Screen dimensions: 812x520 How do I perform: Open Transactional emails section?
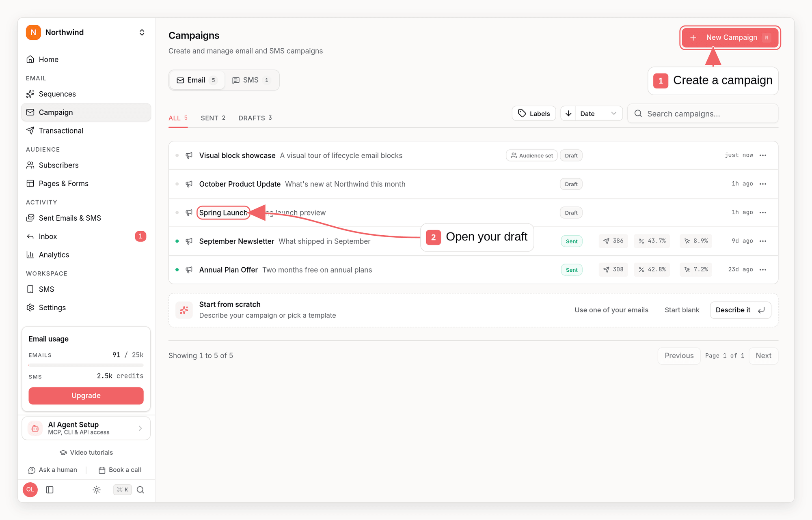[86, 131]
